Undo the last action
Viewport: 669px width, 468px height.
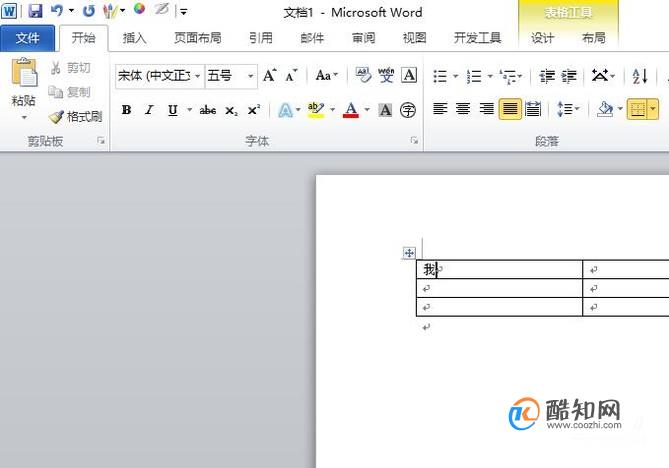57,11
